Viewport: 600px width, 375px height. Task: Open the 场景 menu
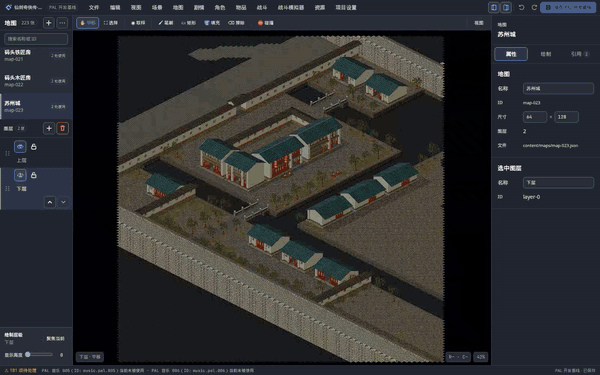[157, 8]
